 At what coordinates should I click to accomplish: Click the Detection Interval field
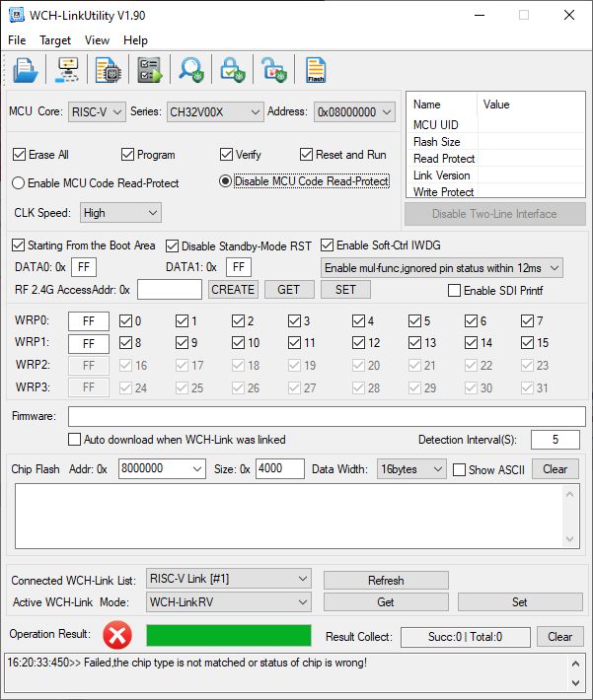coord(556,440)
